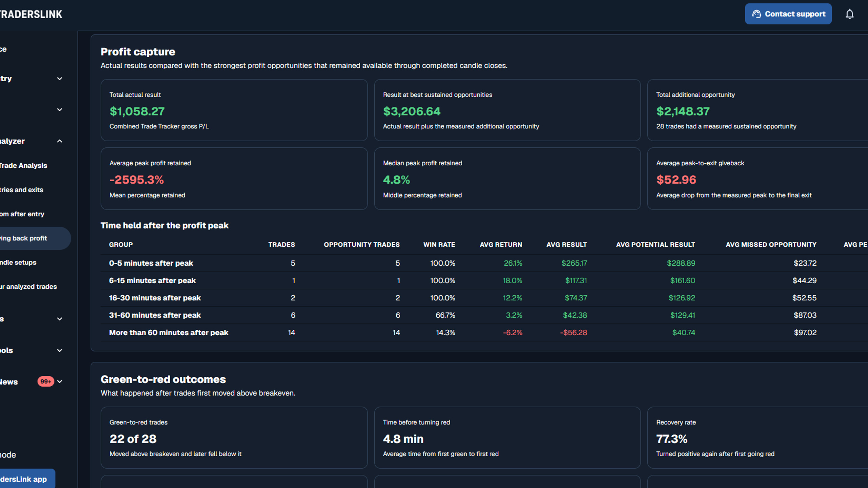This screenshot has width=868, height=488.
Task: Click the AVG MISSED OPPORTUNITY column header
Action: (771, 245)
